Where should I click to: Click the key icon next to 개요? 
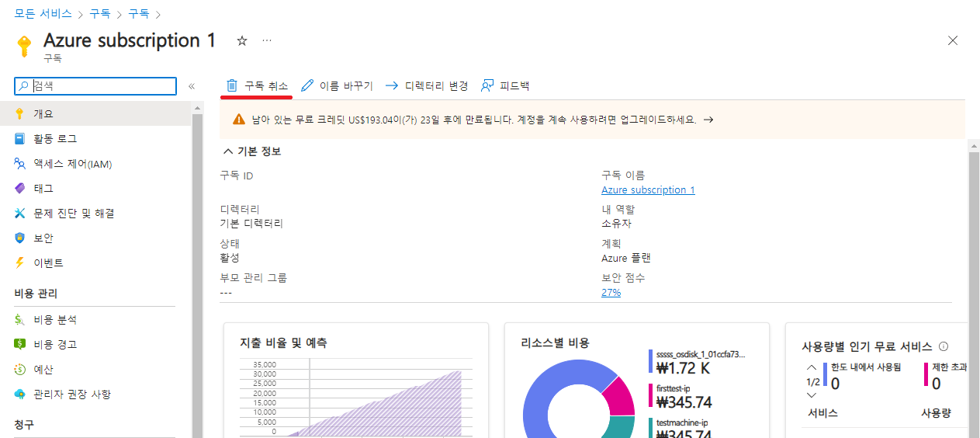point(20,114)
